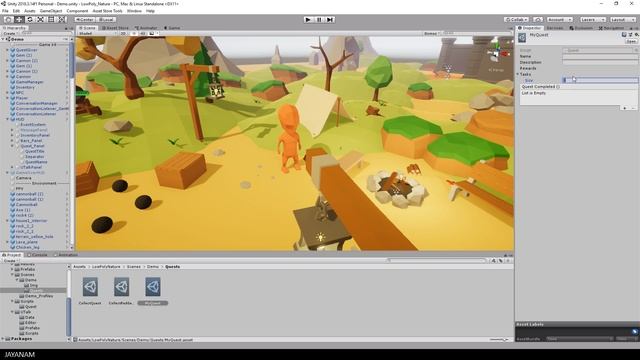Toggle the Local handle rotation button
Screen dimensions: 640x360
pos(106,20)
